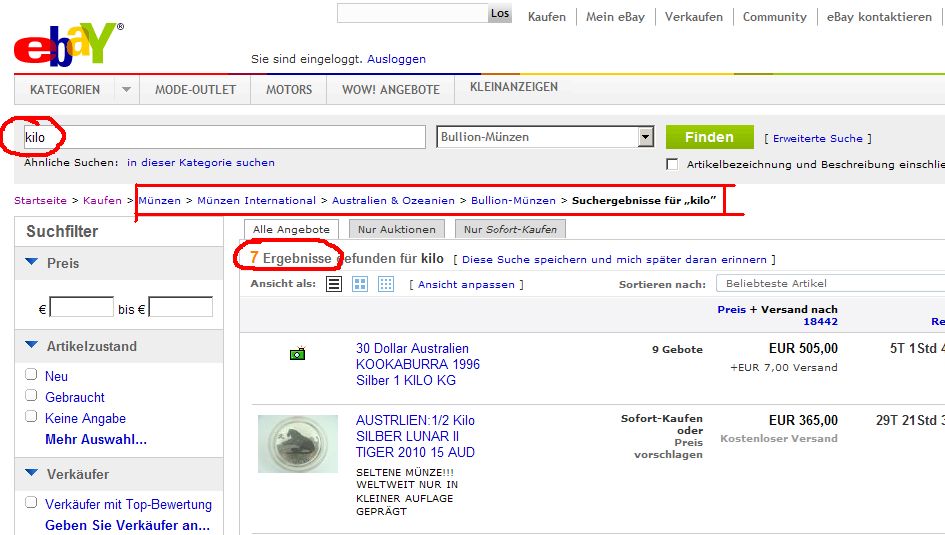This screenshot has width=945, height=535.
Task: Open the Kaufen menu
Action: pos(547,17)
